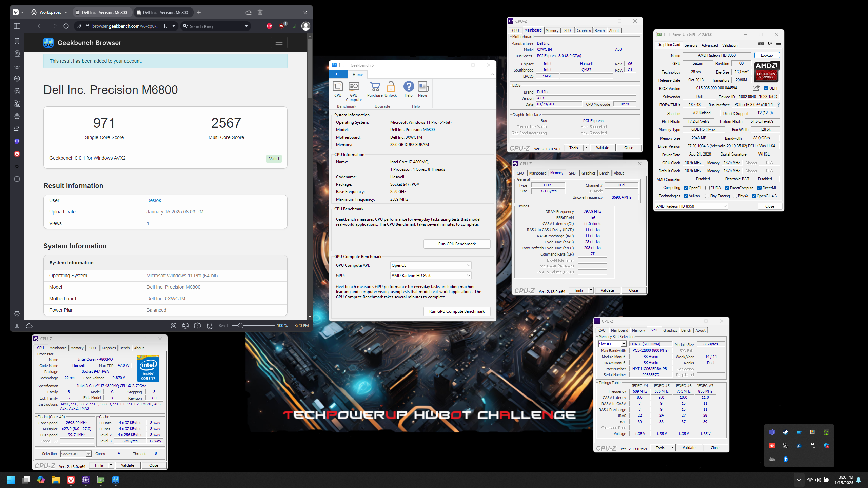Open Vivaldi settings gear icon
Viewport: 868px width, 488px height.
(17, 314)
